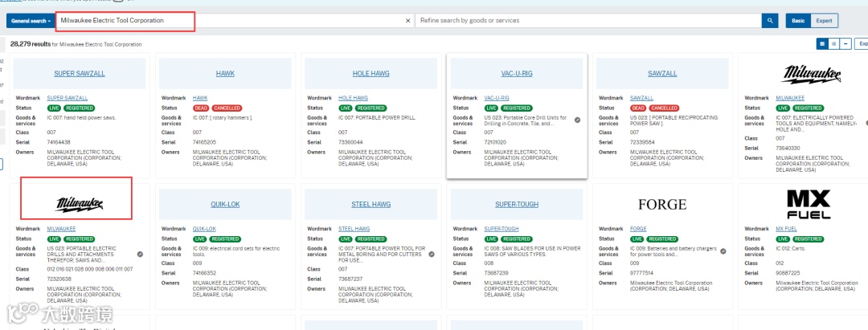This screenshot has height=330, width=868.
Task: Click the CANCELLED status badge on SAWZALL card
Action: click(665, 108)
